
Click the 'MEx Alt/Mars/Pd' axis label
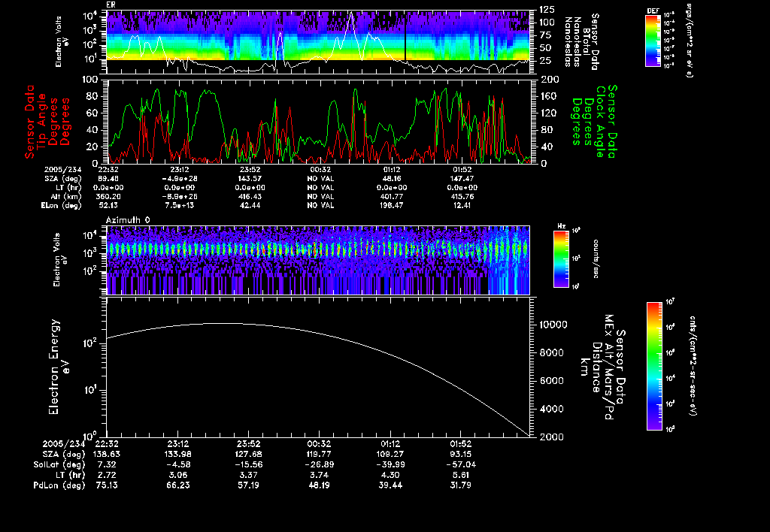click(x=609, y=367)
